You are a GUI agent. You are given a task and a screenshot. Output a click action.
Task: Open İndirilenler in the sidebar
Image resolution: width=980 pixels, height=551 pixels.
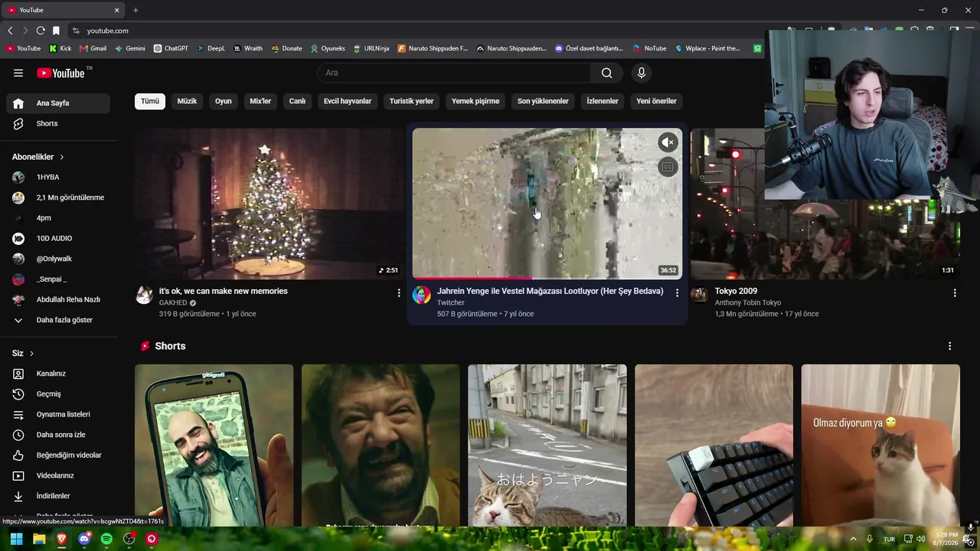click(x=58, y=496)
